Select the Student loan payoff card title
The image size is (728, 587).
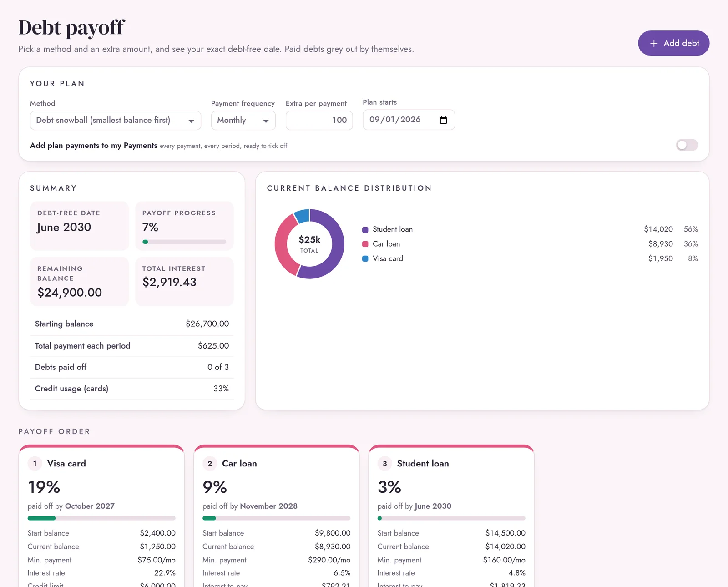coord(423,464)
